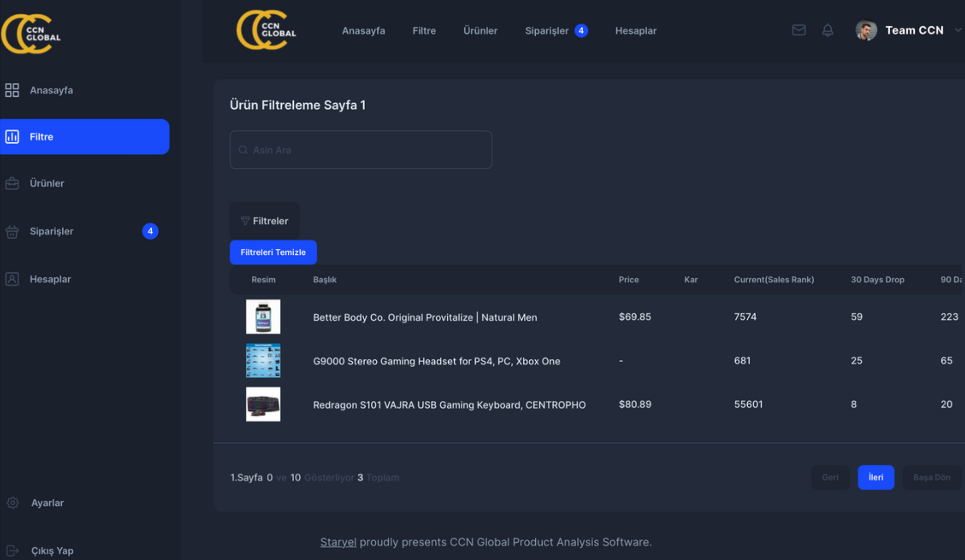Click the Price column header
Viewport: 965px width, 560px height.
pos(629,280)
